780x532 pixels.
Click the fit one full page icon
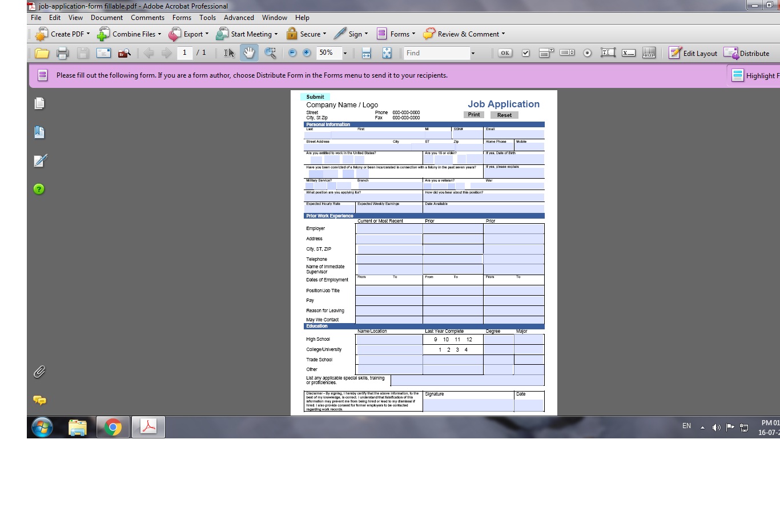(x=387, y=53)
